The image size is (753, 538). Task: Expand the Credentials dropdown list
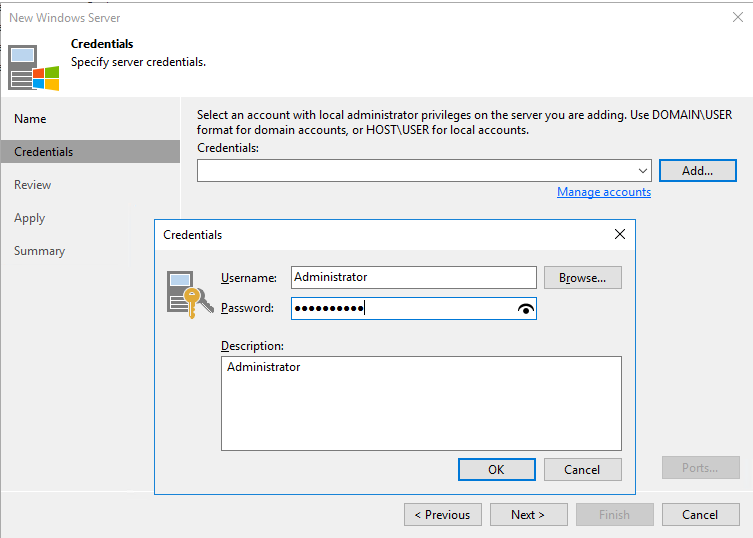coord(642,171)
